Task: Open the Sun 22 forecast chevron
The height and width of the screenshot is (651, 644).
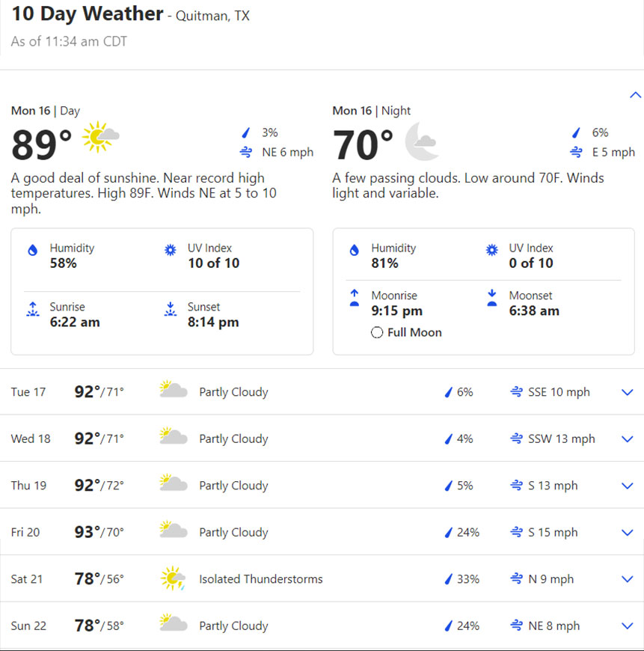Action: pos(628,626)
